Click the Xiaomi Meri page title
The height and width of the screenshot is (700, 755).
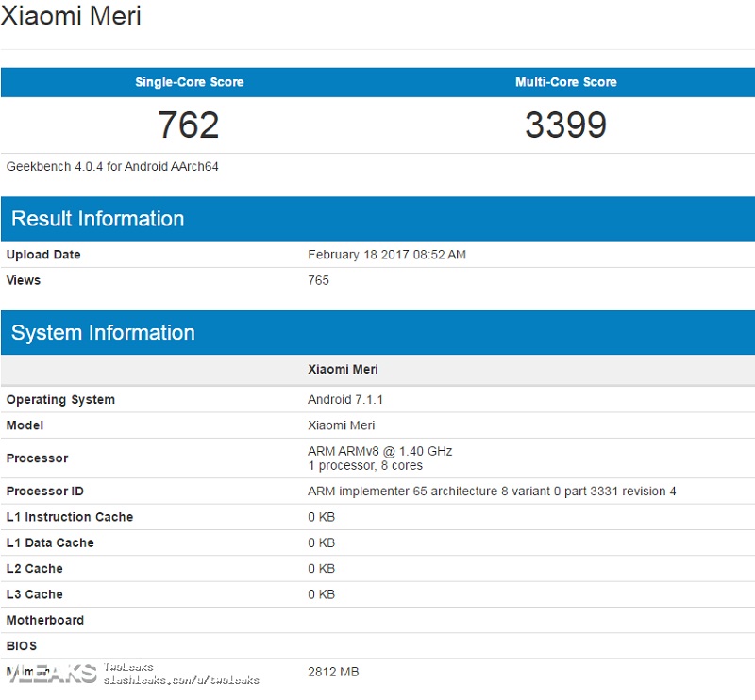pyautogui.click(x=74, y=16)
